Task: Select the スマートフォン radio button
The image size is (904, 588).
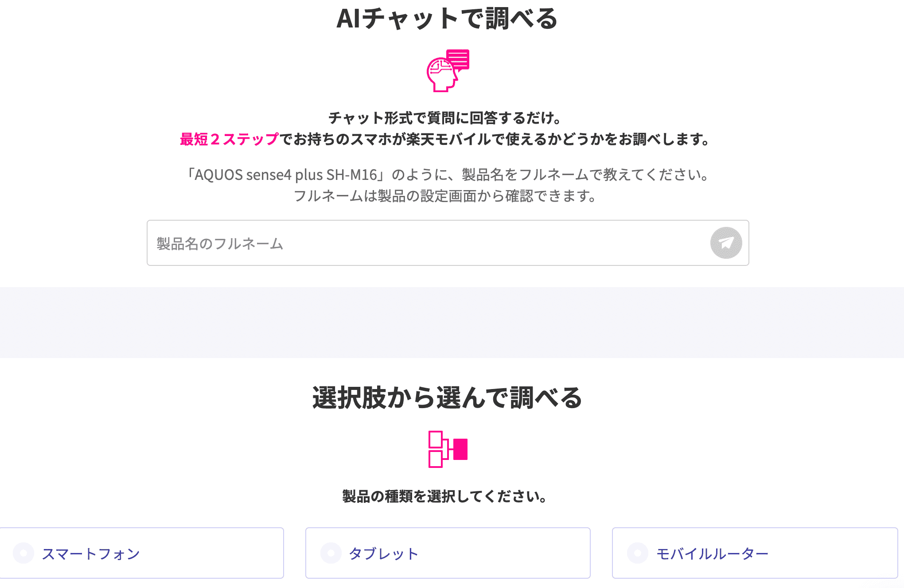Action: (23, 553)
